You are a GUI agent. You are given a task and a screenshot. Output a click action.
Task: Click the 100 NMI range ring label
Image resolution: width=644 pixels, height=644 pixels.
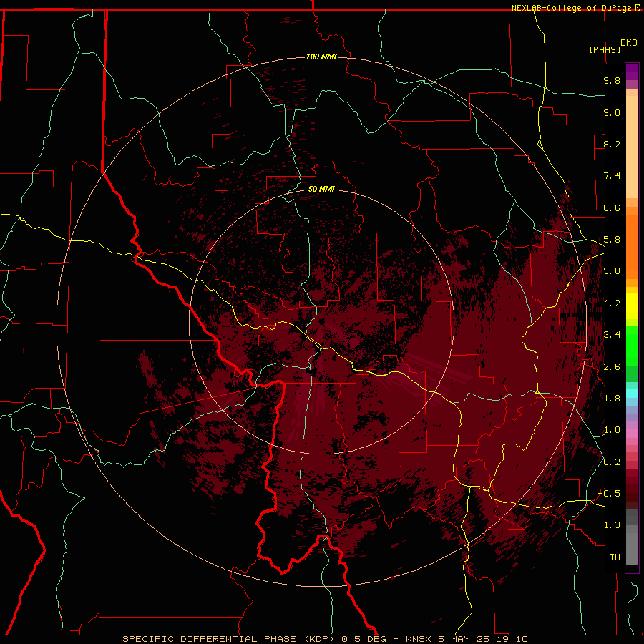click(x=321, y=57)
